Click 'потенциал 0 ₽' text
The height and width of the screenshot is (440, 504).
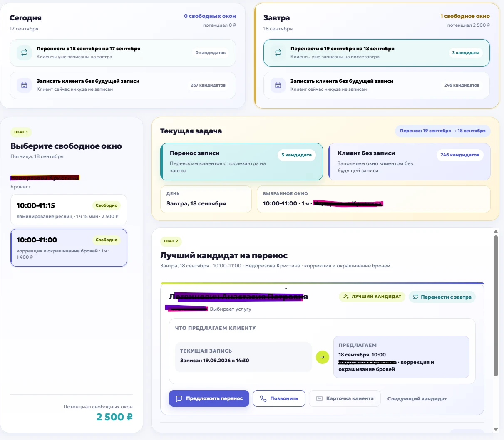coord(219,25)
